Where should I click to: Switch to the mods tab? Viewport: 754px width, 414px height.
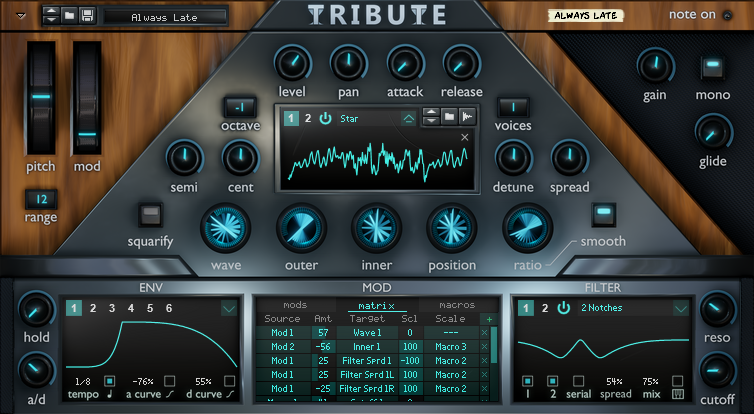click(295, 305)
